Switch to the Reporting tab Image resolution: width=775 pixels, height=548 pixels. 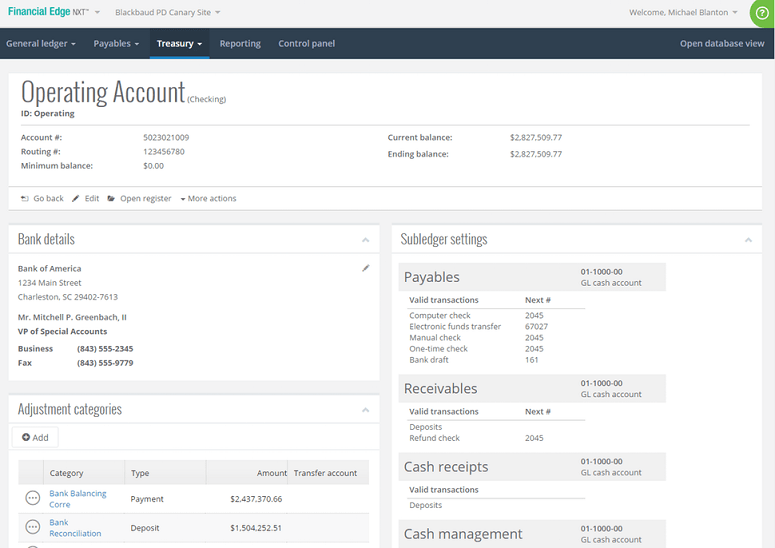click(240, 44)
